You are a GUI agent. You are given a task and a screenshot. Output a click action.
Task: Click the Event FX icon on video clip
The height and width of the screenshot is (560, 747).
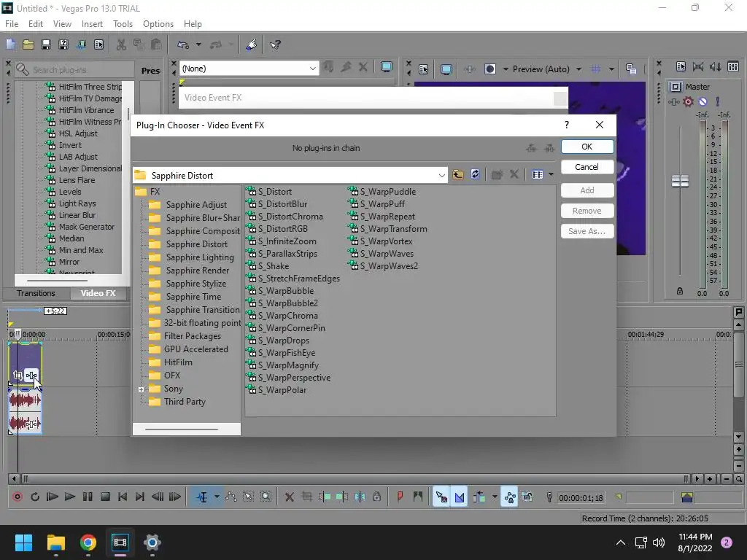[31, 376]
